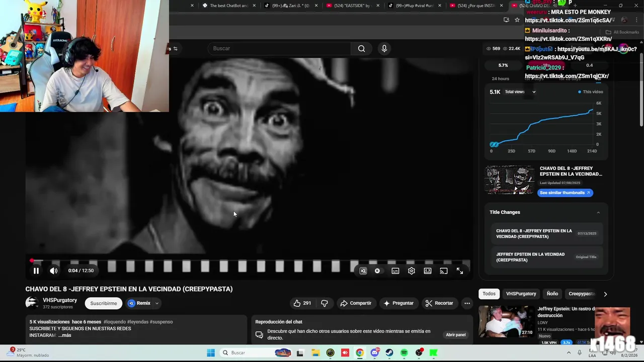Subscribe with the Suscribirme button

coord(104,303)
